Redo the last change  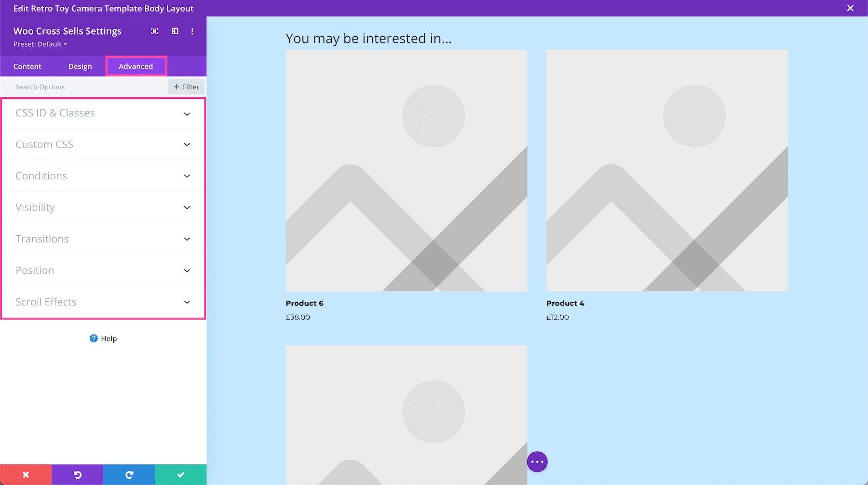click(129, 474)
